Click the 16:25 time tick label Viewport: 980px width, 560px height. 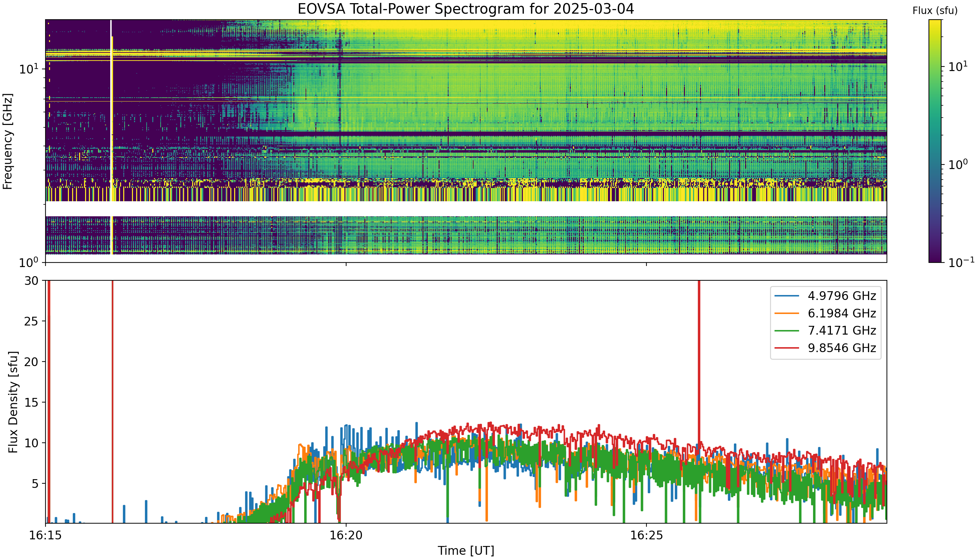coord(646,535)
